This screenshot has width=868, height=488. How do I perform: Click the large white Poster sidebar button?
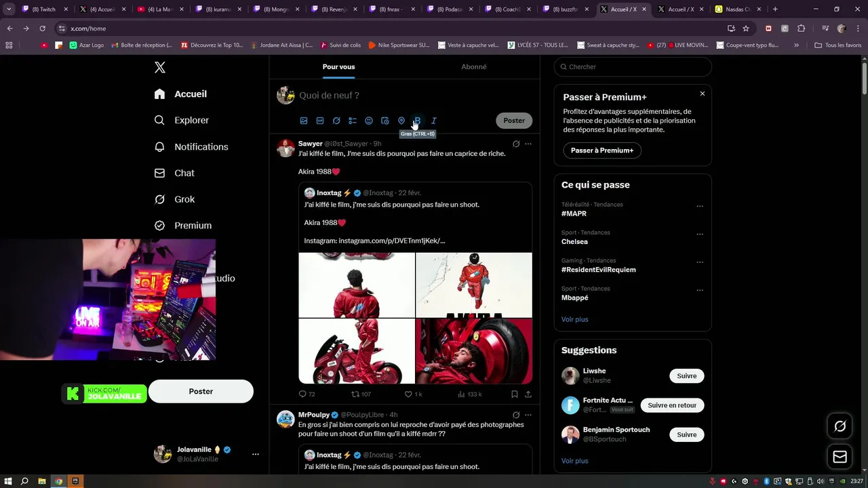201,391
